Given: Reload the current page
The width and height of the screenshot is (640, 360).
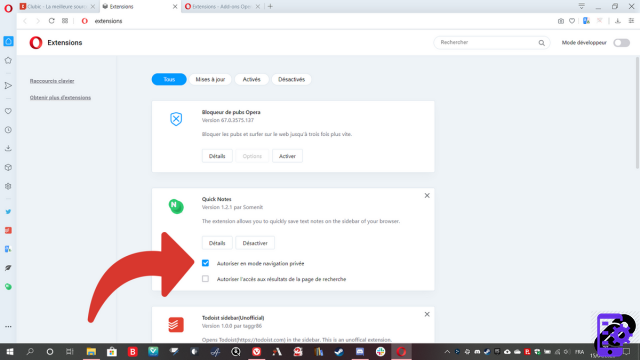Looking at the screenshot, I should click(x=51, y=21).
